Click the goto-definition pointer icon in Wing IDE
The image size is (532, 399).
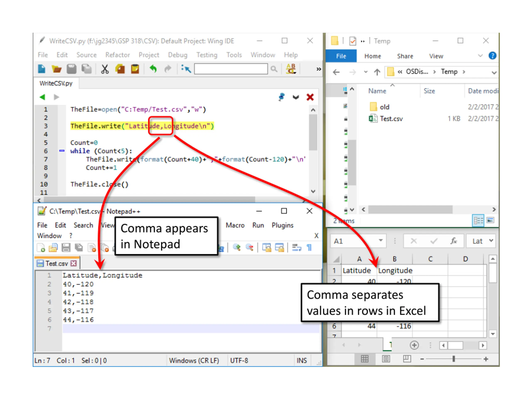186,69
